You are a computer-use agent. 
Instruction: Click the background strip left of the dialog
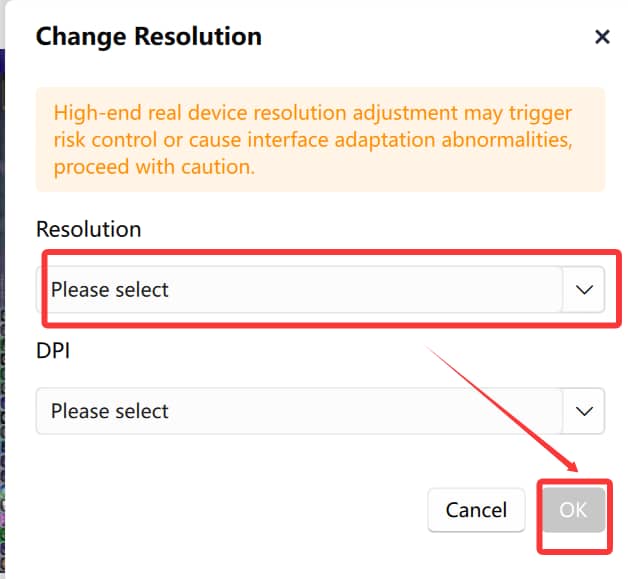[x=3, y=300]
